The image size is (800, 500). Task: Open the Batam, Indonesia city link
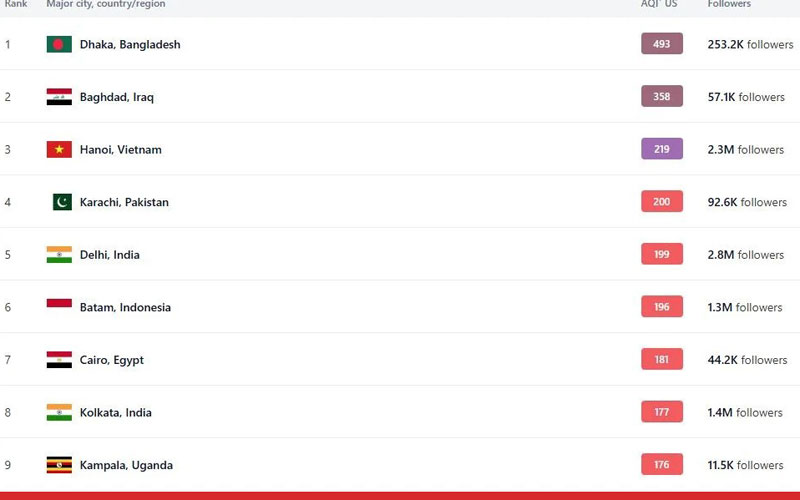pos(125,308)
